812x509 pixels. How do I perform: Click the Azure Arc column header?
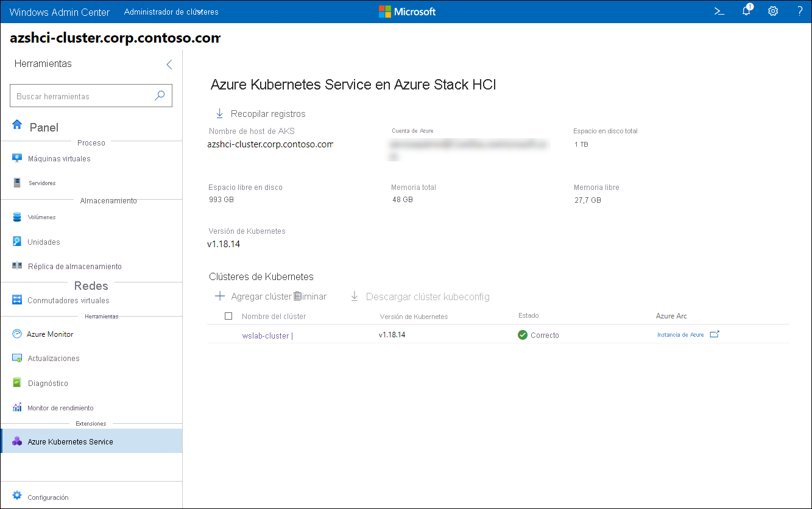[x=671, y=316]
